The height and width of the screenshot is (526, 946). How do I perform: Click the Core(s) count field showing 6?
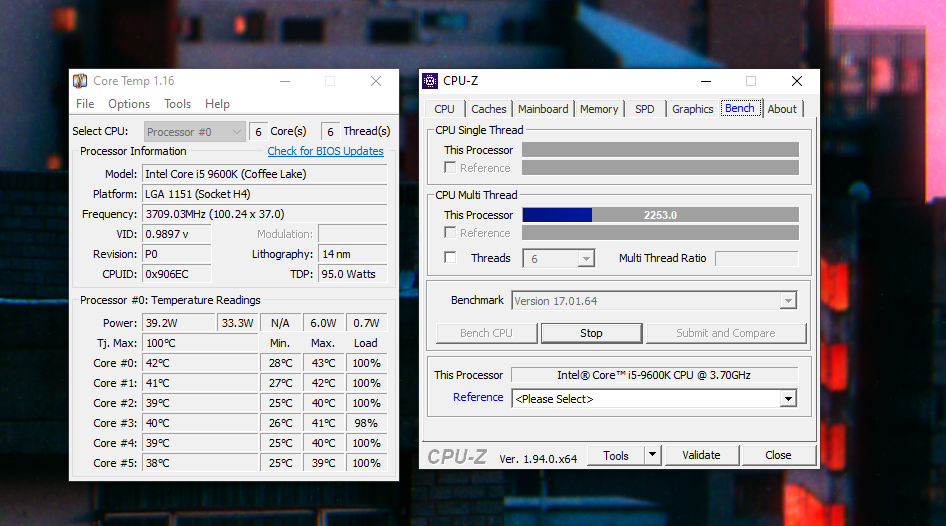tap(258, 132)
